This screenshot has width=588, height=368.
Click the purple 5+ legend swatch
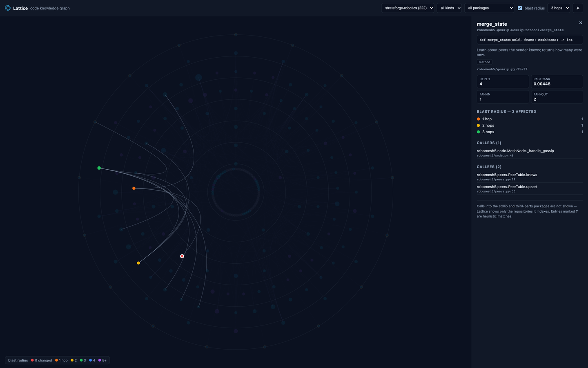point(100,360)
